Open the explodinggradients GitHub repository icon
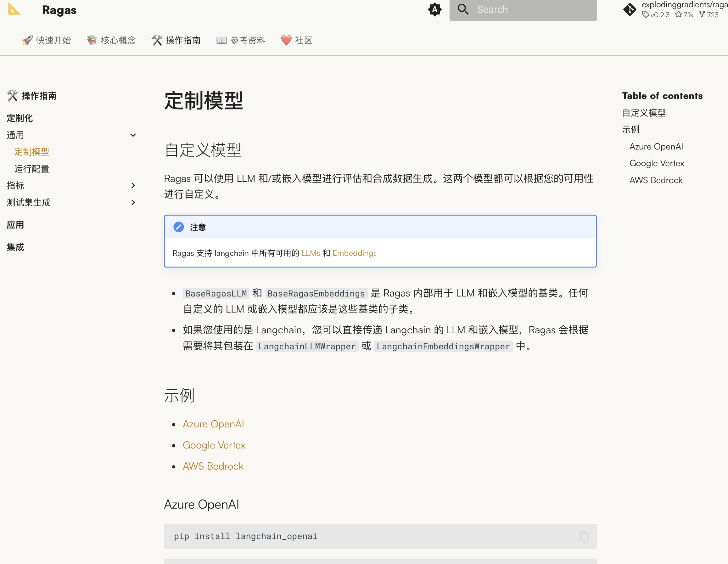 click(630, 9)
